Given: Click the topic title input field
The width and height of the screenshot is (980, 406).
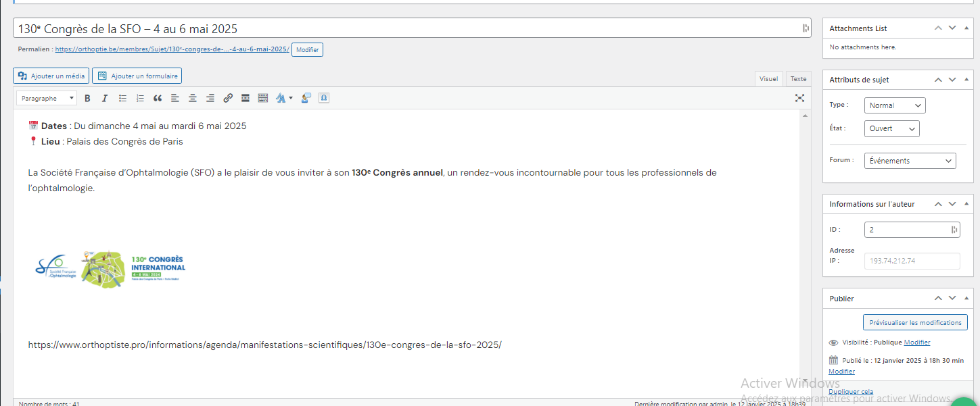Looking at the screenshot, I should (412, 28).
